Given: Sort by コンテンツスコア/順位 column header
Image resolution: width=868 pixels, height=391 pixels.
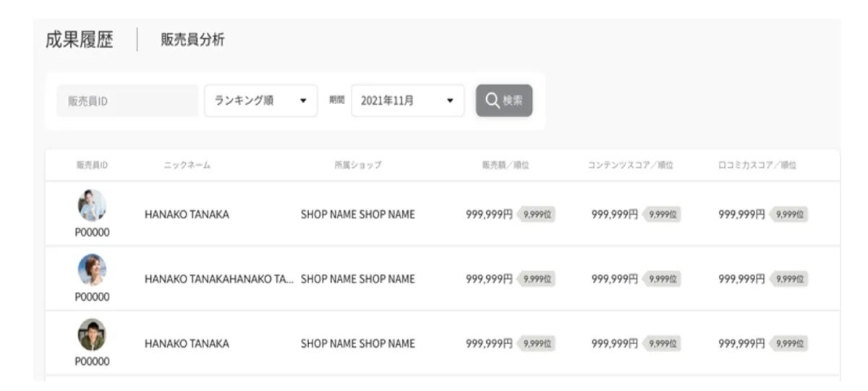Looking at the screenshot, I should click(630, 166).
